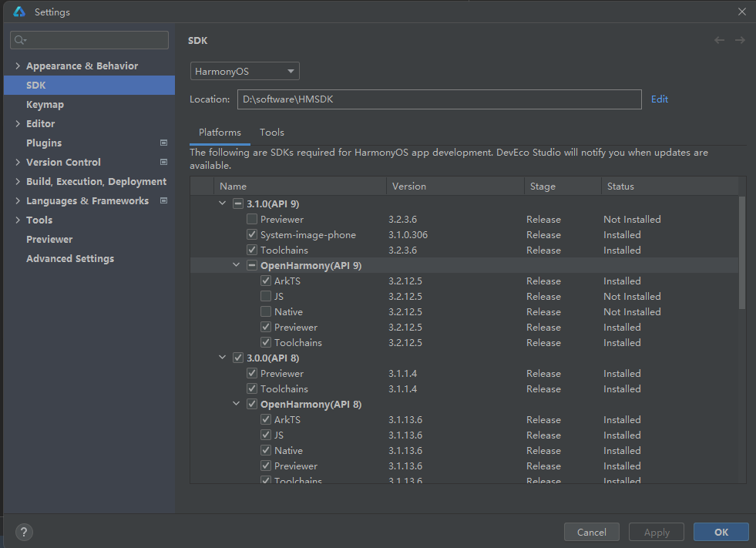Click the Version Control project-level icon
This screenshot has width=756, height=548.
coord(164,162)
